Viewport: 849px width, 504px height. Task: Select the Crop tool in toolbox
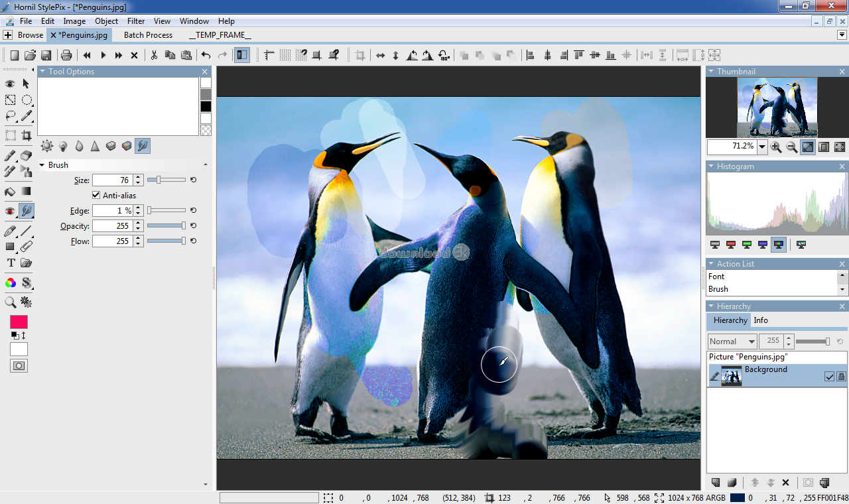tap(27, 136)
